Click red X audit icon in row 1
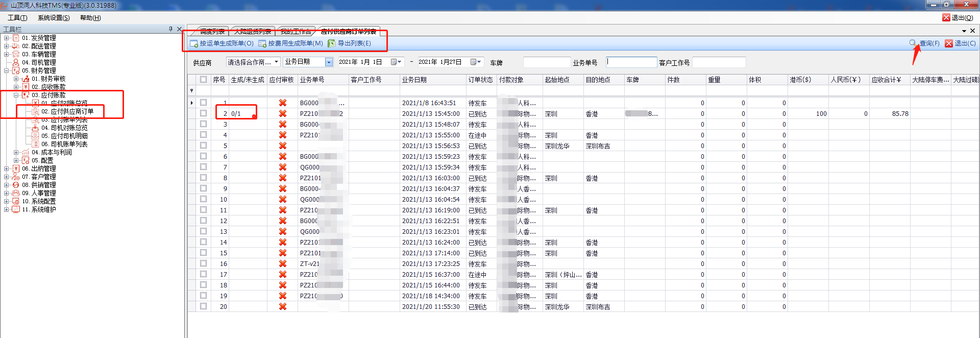This screenshot has height=338, width=980. 282,103
